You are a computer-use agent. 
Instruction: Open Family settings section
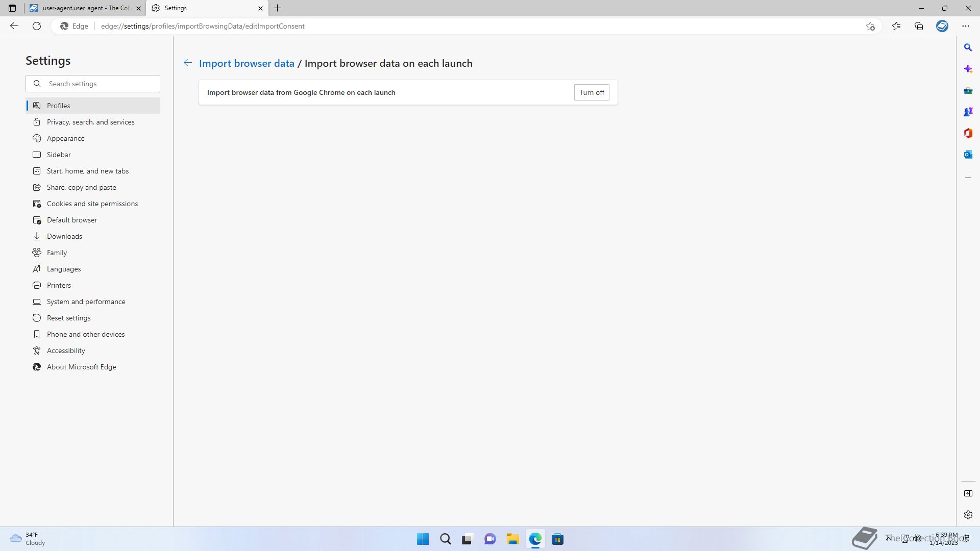click(x=93, y=253)
